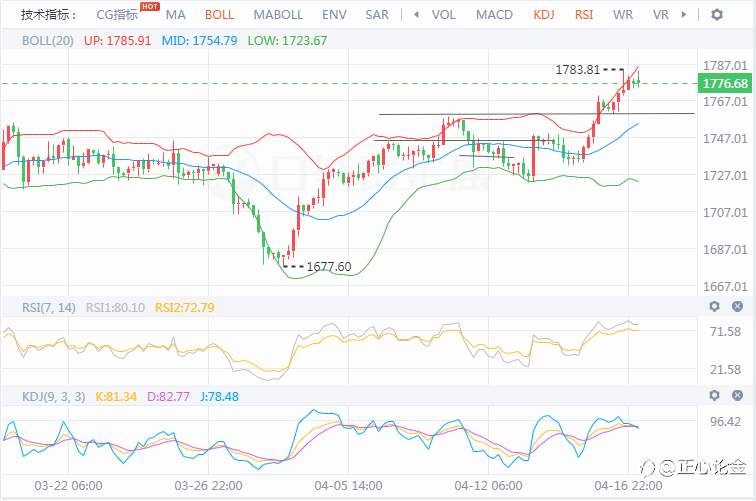
Task: Click the 96.42 KDJ axis label
Action: pos(725,422)
